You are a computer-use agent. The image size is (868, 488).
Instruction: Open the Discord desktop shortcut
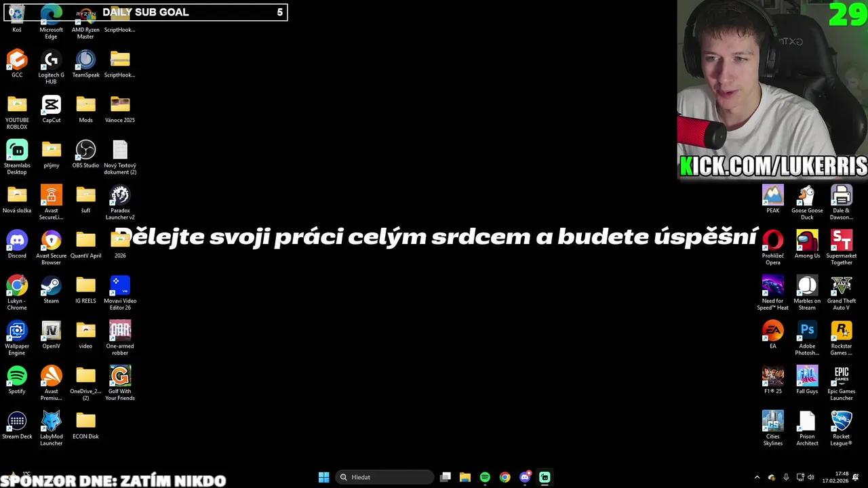17,240
